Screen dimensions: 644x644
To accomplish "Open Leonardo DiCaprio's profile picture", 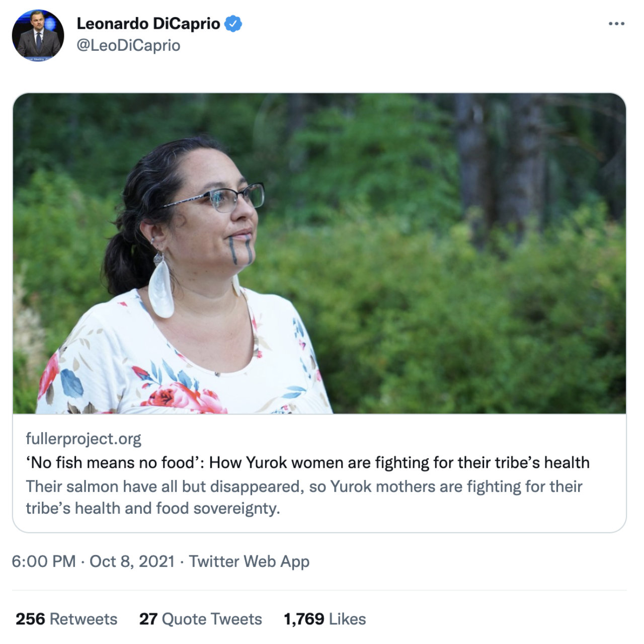I will [x=38, y=35].
